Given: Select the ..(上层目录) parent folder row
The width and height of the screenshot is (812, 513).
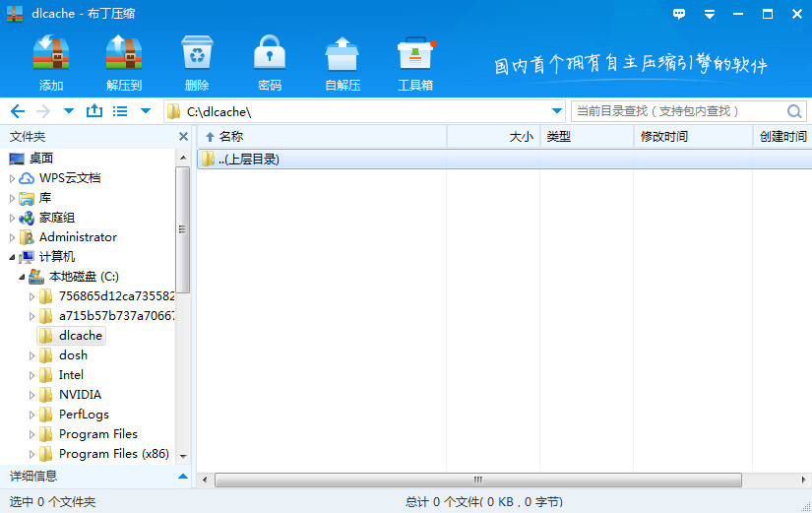Looking at the screenshot, I should tap(504, 160).
